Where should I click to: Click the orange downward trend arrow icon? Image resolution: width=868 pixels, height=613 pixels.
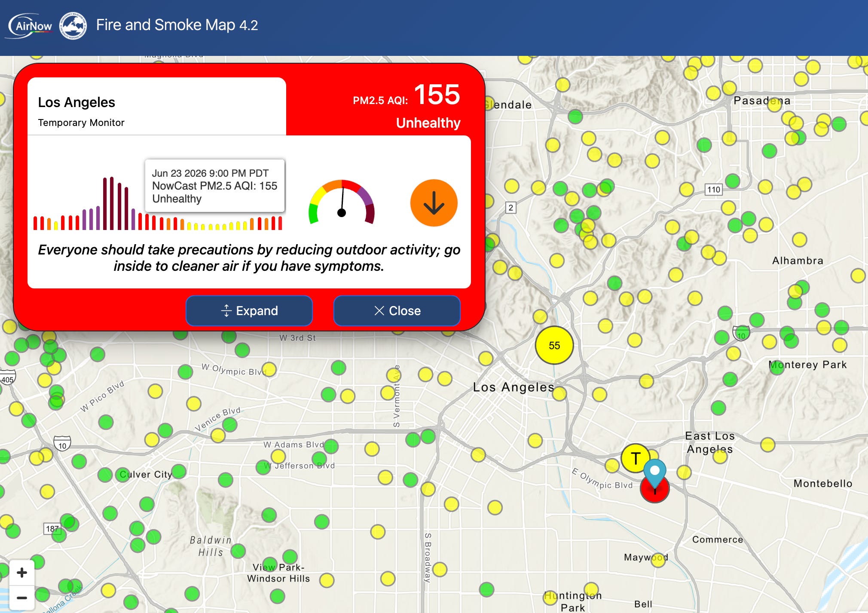[x=434, y=203]
